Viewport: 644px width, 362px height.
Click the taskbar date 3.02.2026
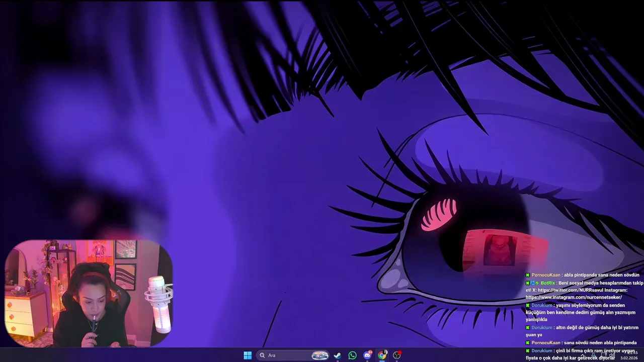(629, 358)
